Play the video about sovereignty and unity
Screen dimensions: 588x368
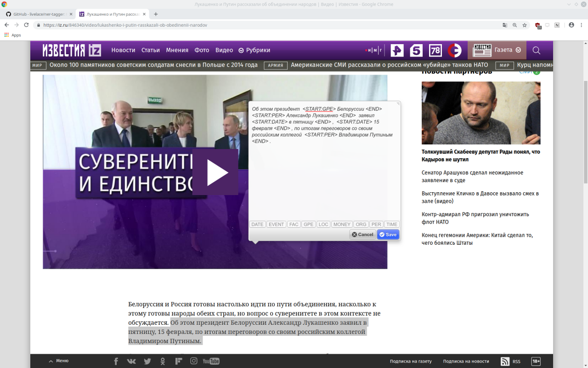(x=215, y=172)
